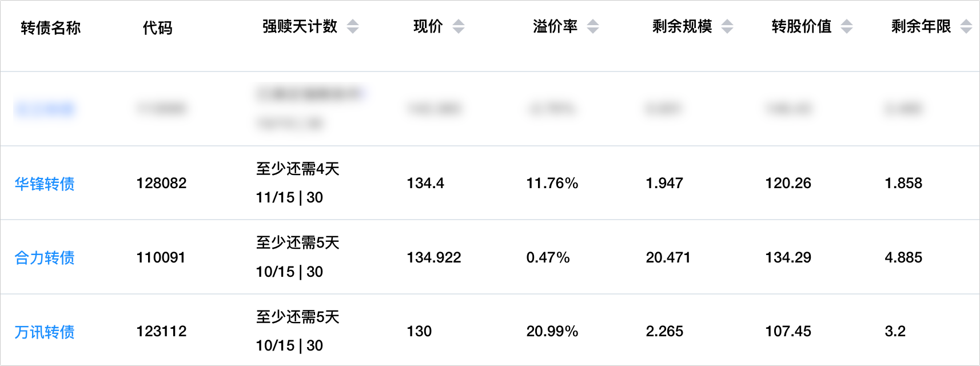Click bond code 110091
The height and width of the screenshot is (366, 980).
click(161, 257)
